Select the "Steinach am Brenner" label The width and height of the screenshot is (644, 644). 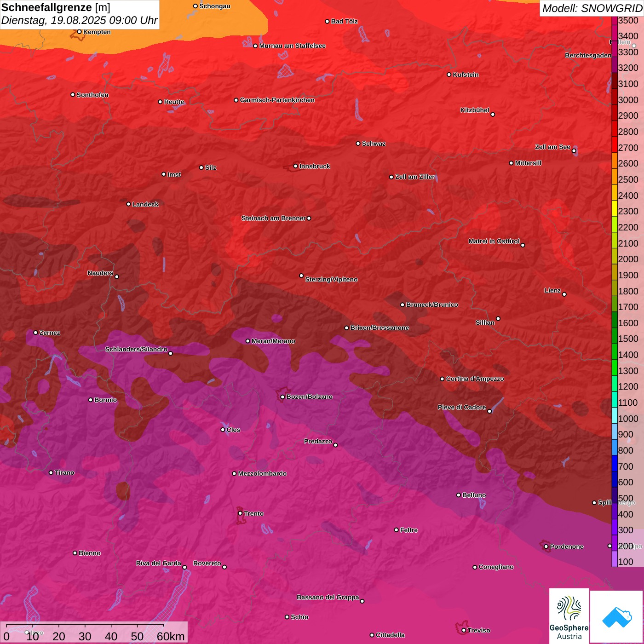[274, 218]
